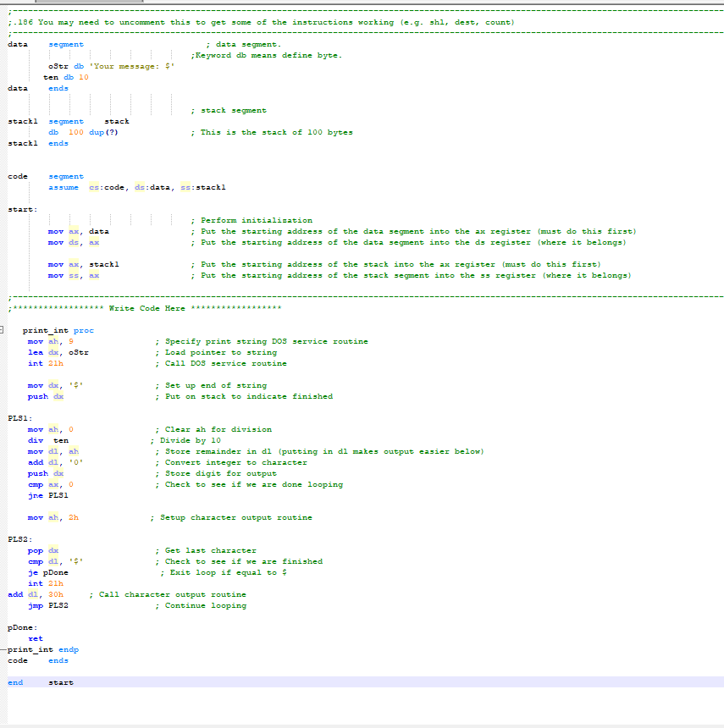Click the '; Perform initialization' comment
This screenshot has width=724, height=728.
[251, 221]
